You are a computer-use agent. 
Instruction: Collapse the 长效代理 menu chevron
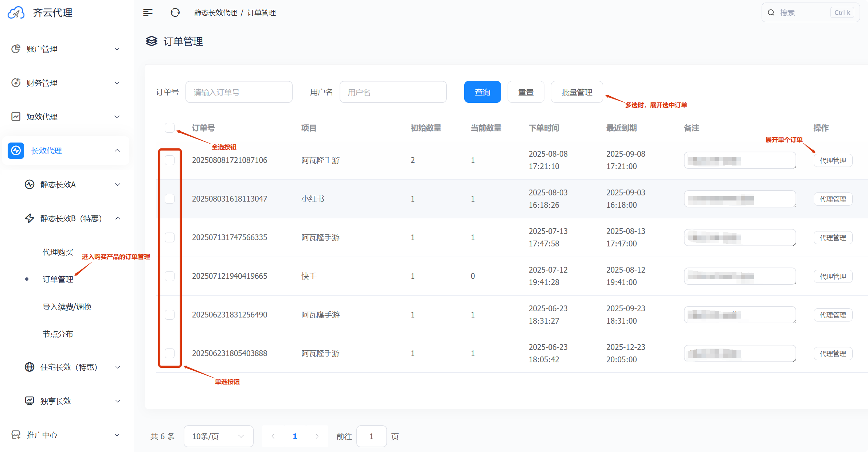[117, 151]
